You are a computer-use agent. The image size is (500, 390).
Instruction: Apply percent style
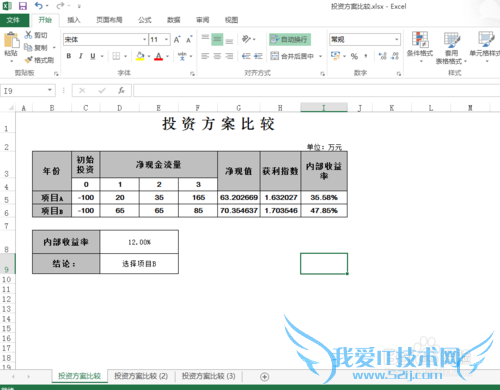coord(354,56)
